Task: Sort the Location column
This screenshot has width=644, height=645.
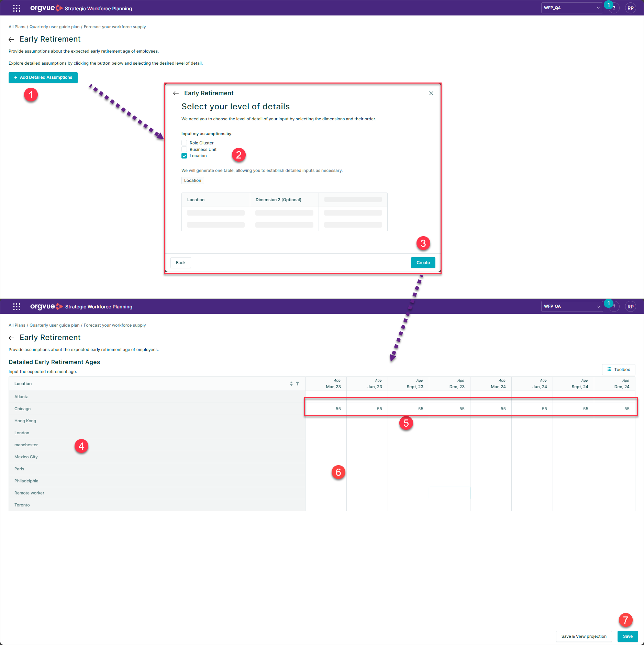Action: [x=291, y=384]
